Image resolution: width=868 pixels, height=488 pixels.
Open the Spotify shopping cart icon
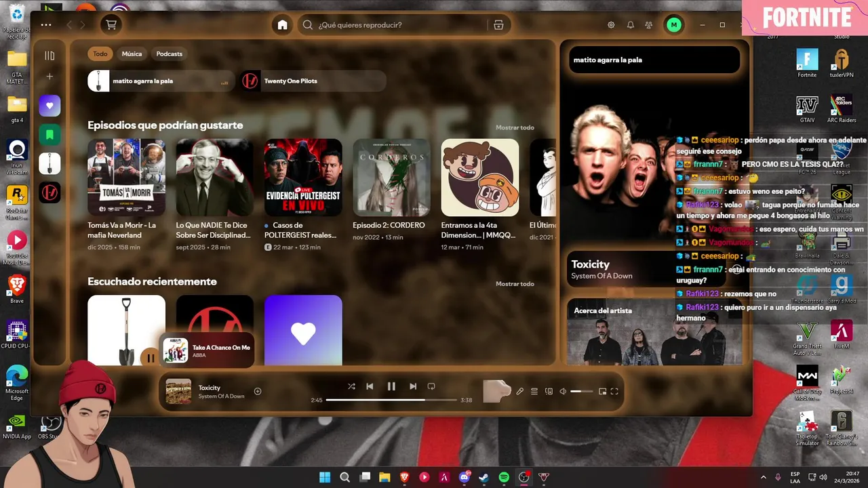111,25
